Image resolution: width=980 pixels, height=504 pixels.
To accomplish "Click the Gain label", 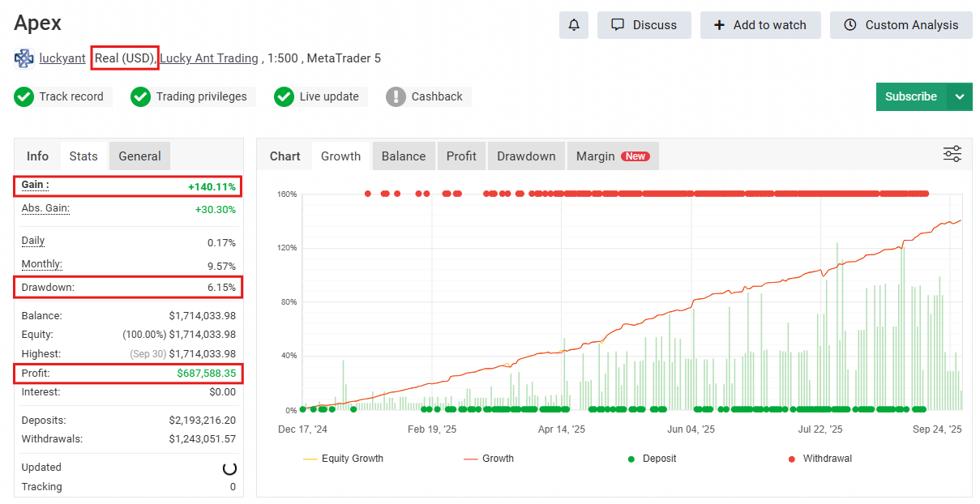I will point(35,185).
